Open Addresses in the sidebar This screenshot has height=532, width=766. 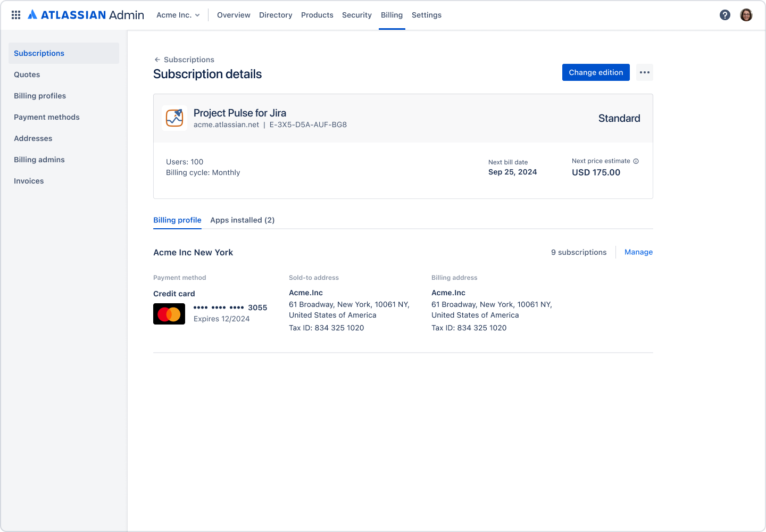[64, 138]
